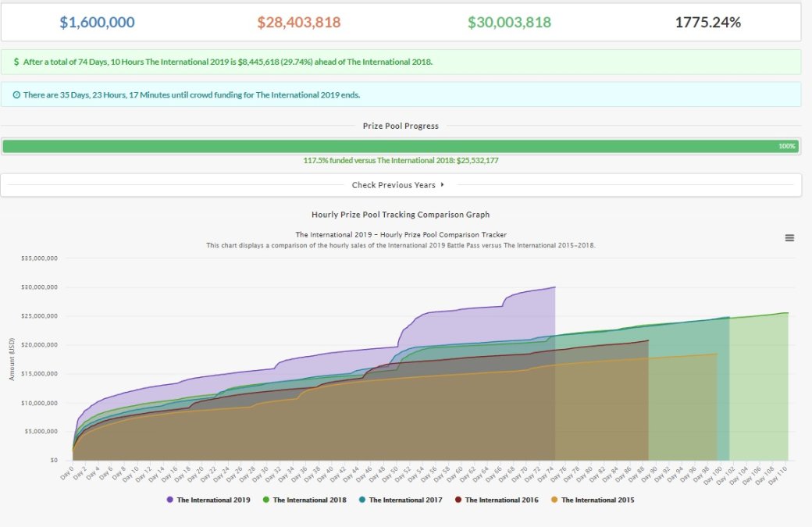The image size is (812, 527).
Task: Click the purple 2019 legend color dot
Action: point(170,500)
